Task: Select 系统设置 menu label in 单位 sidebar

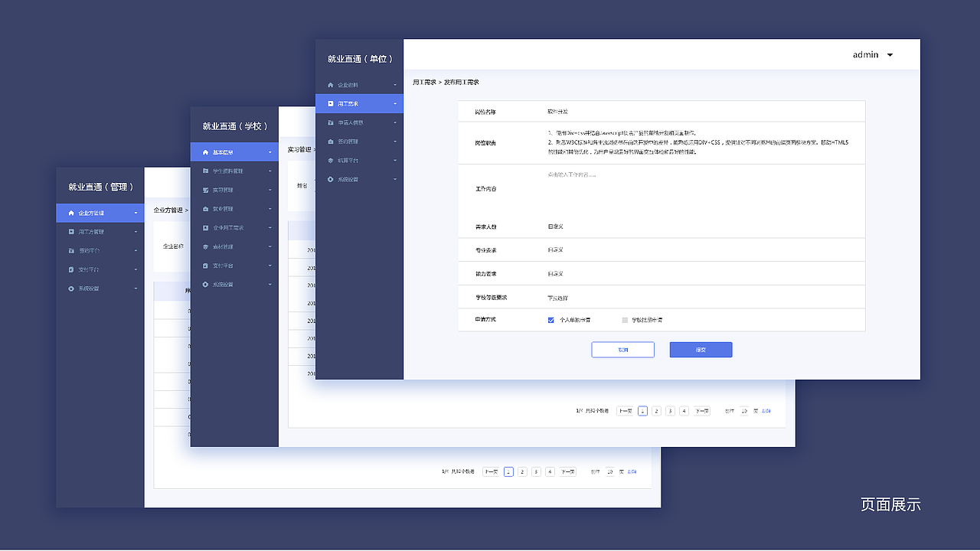Action: click(x=348, y=179)
